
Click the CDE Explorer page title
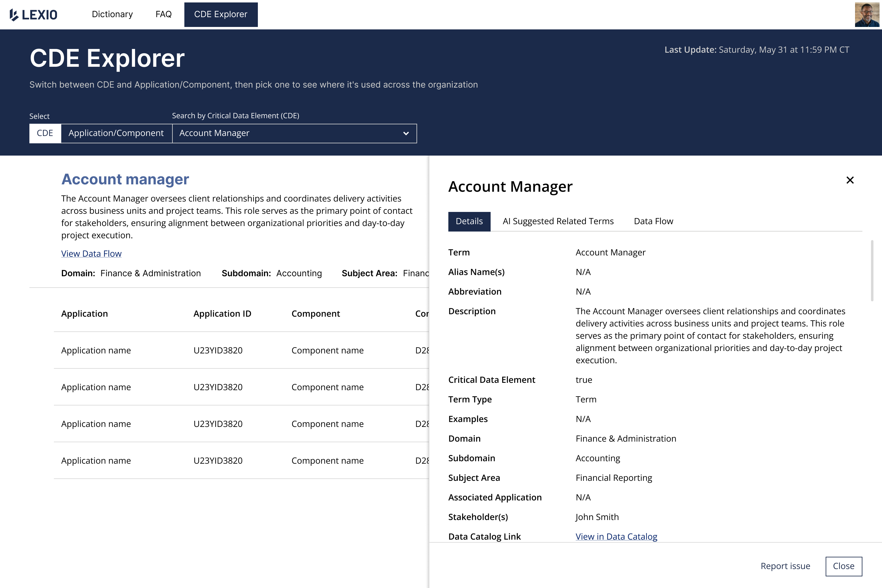[x=107, y=58]
